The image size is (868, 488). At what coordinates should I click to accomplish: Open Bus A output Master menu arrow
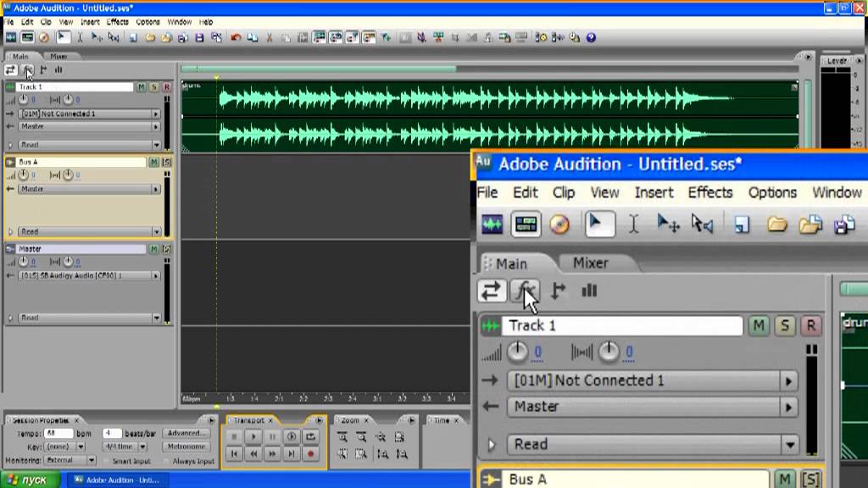point(156,189)
